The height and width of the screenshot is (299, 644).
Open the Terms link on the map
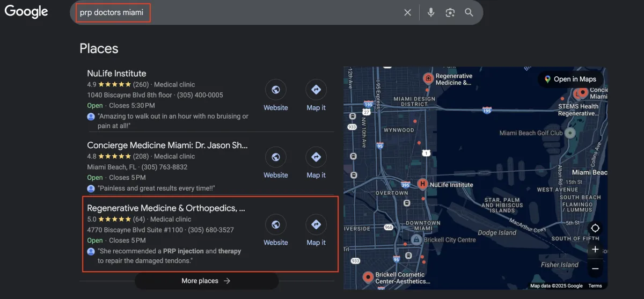click(595, 286)
